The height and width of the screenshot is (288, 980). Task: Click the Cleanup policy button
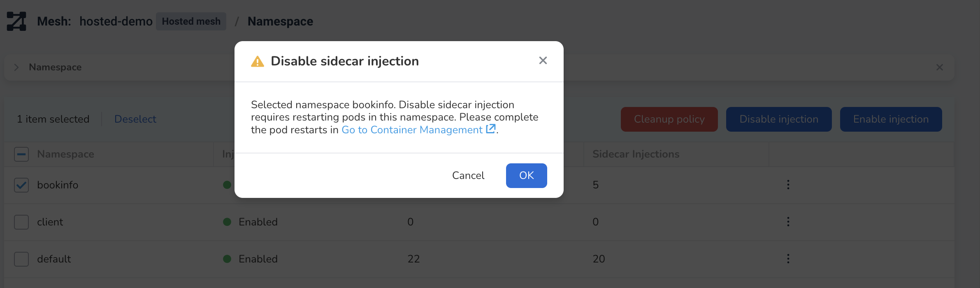click(669, 119)
